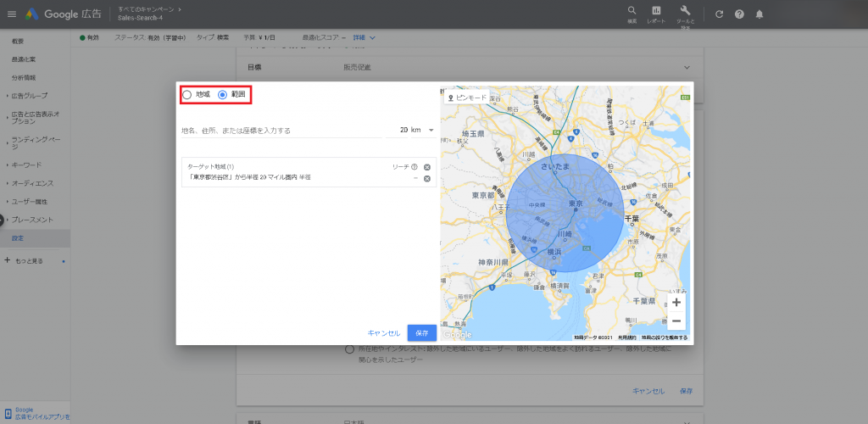This screenshot has width=868, height=424.
Task: Click キャンセル in the location dialog
Action: tap(384, 333)
